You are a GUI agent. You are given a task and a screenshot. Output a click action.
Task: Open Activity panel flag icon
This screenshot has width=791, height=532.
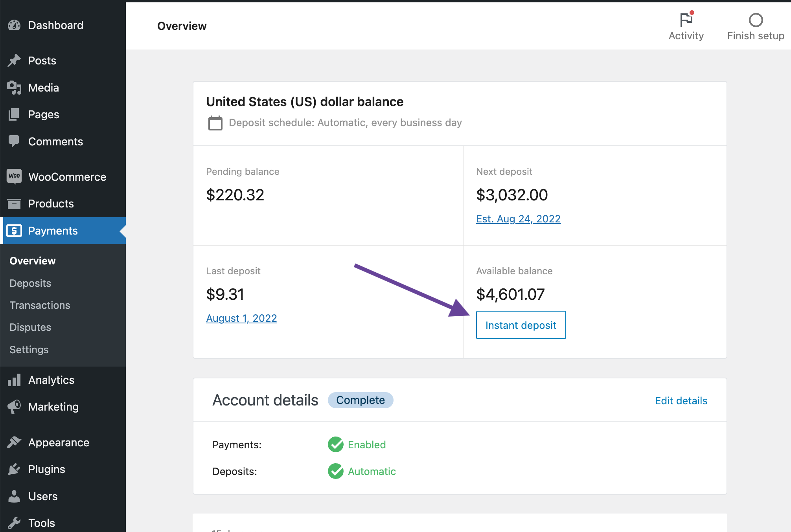(686, 20)
